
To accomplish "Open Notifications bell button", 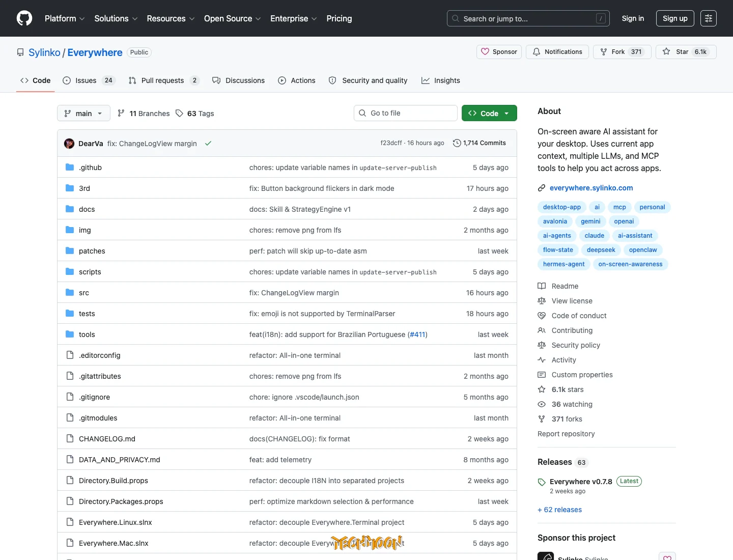I will coord(557,52).
